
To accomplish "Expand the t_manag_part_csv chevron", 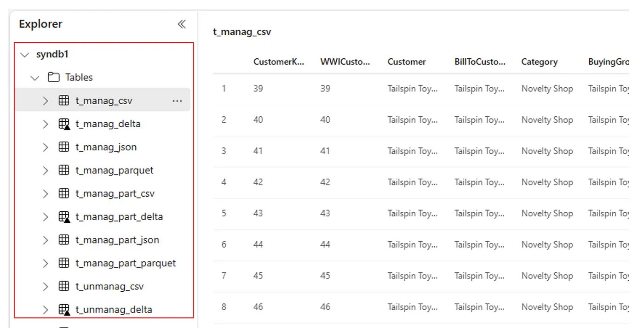I will [45, 194].
